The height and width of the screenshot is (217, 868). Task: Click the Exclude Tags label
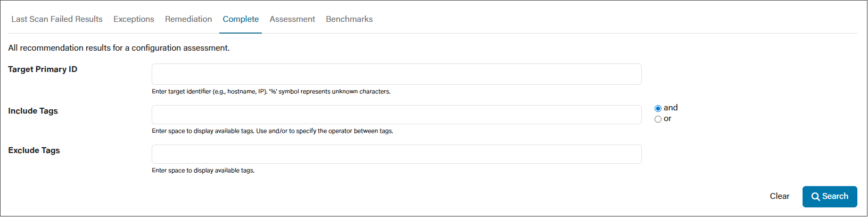[x=34, y=150]
